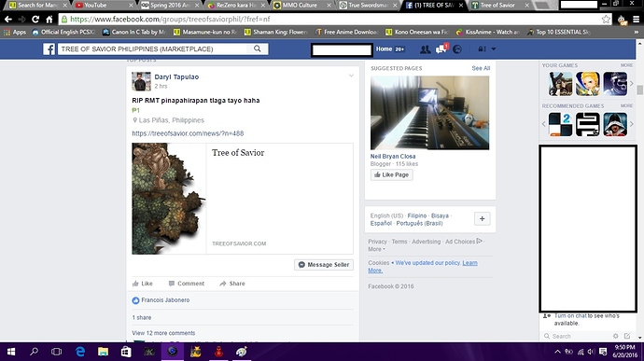This screenshot has width=644, height=361.
Task: Bookmark page with the star icon
Action: tap(606, 19)
